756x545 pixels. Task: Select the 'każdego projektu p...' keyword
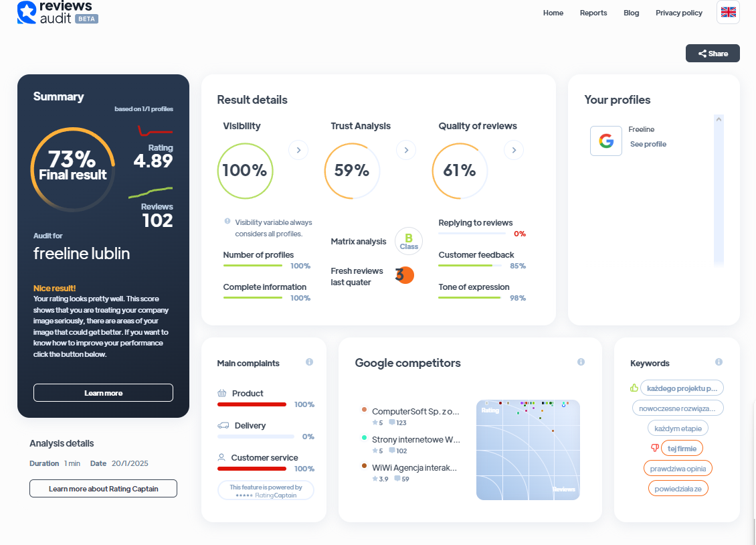pos(682,388)
